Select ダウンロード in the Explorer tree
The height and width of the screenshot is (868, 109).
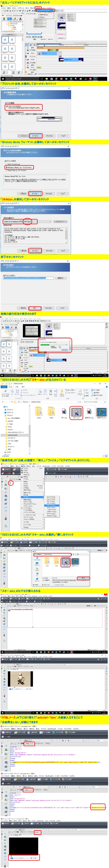[x=9, y=409]
